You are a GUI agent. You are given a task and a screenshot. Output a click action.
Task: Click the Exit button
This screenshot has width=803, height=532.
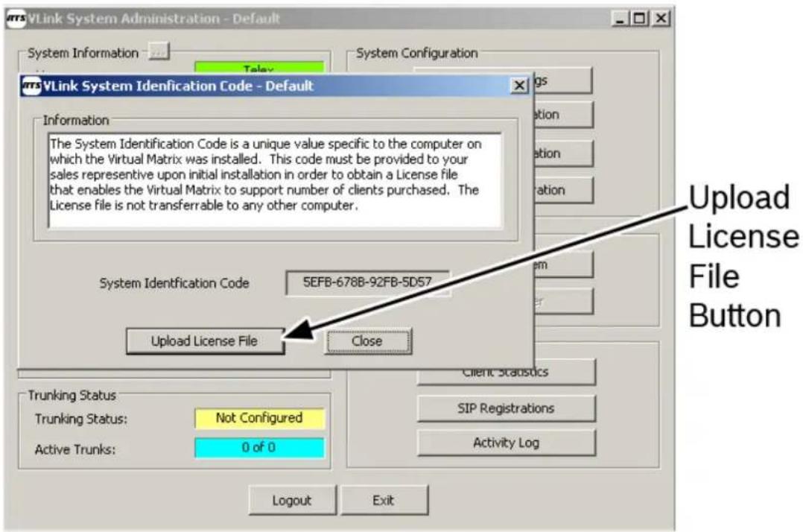(384, 500)
